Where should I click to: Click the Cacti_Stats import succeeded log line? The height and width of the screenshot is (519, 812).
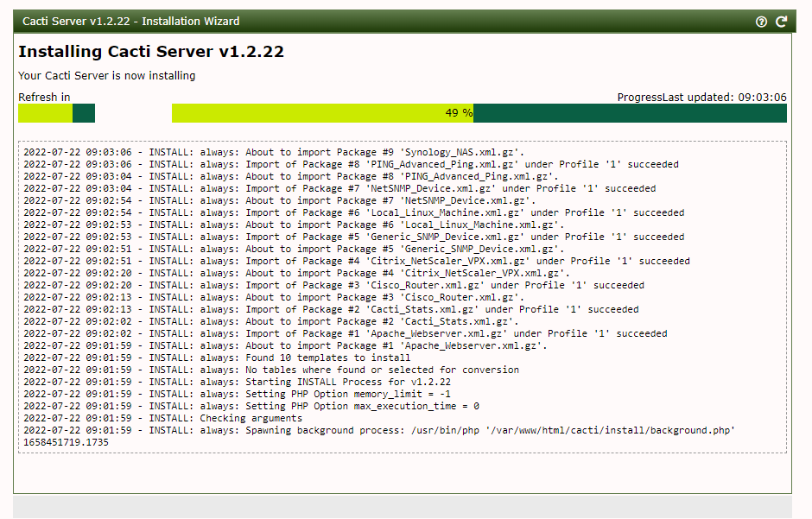[331, 309]
